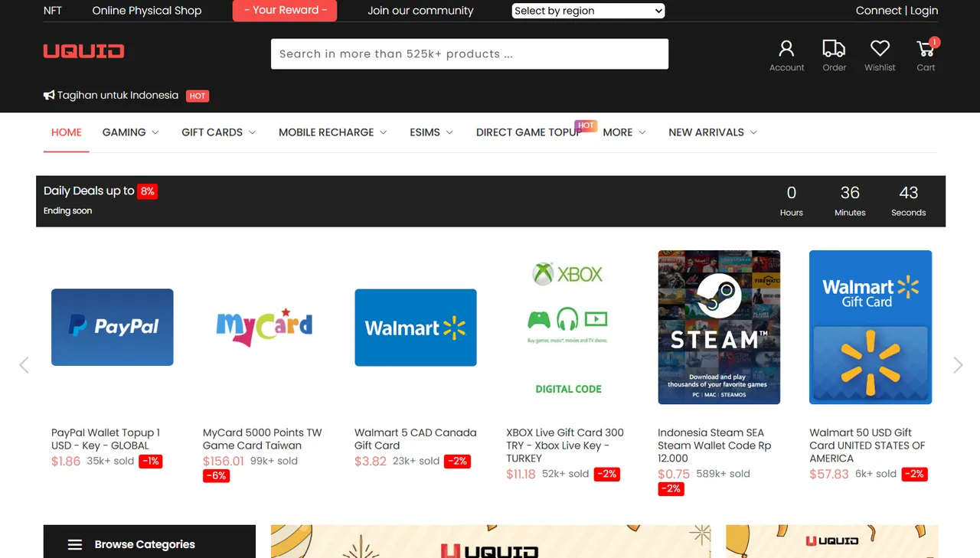The height and width of the screenshot is (558, 980).
Task: Open Indonesia Steam SEA Wallet Code title
Action: point(714,445)
